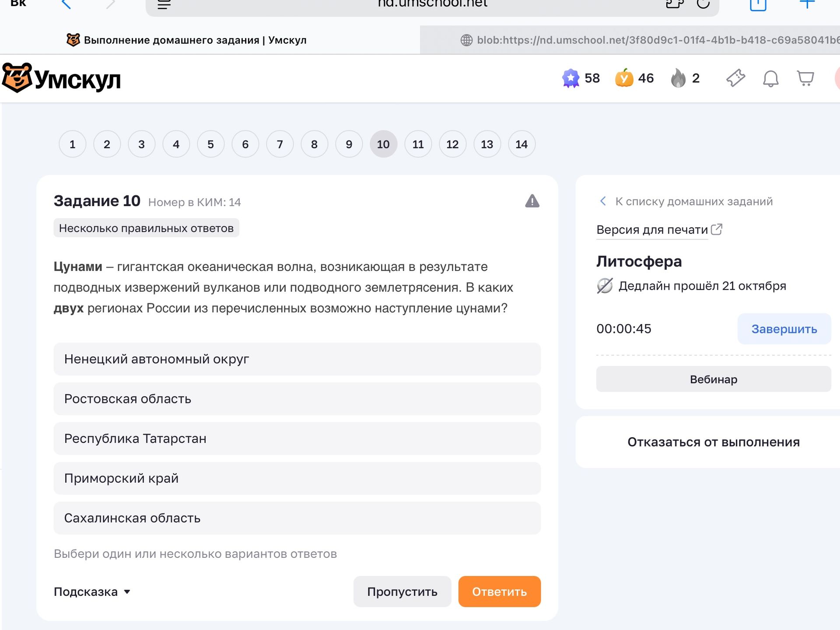Screen dimensions: 840x630
Task: Go to question 9
Action: pyautogui.click(x=349, y=144)
